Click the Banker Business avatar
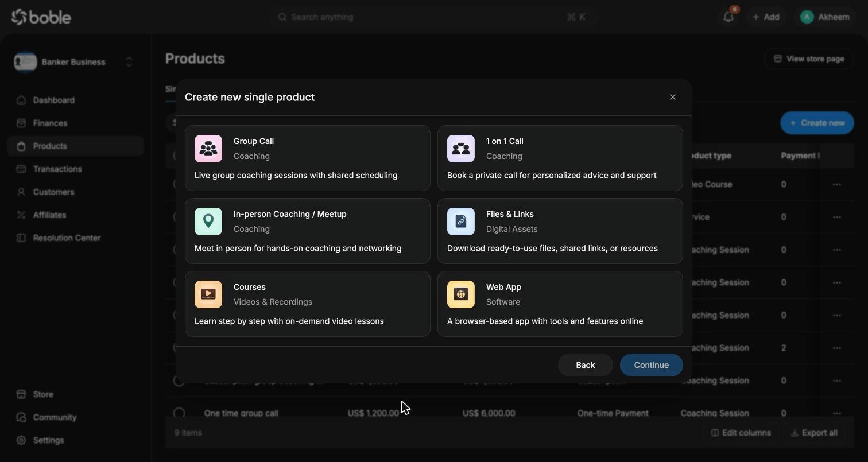Viewport: 868px width, 462px height. [25, 62]
